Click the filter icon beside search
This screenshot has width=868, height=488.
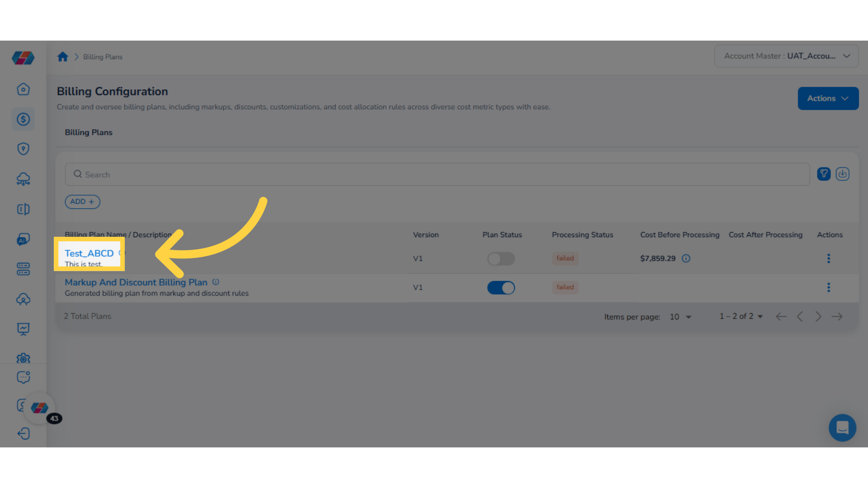coord(824,174)
